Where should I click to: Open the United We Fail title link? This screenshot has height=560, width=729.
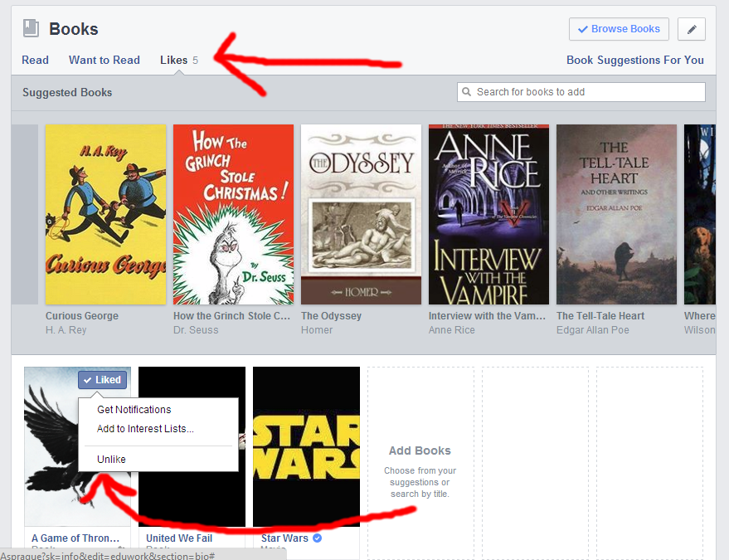(x=179, y=538)
